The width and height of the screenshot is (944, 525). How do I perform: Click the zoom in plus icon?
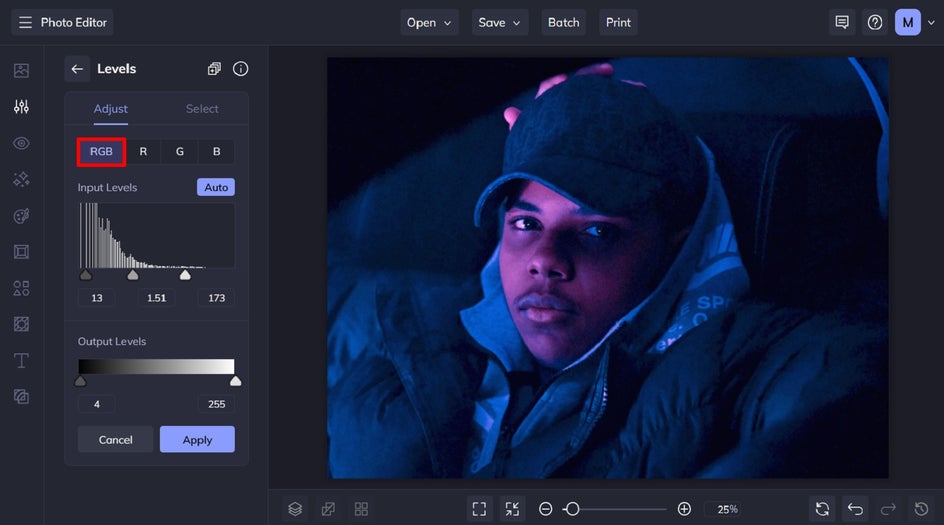click(684, 509)
